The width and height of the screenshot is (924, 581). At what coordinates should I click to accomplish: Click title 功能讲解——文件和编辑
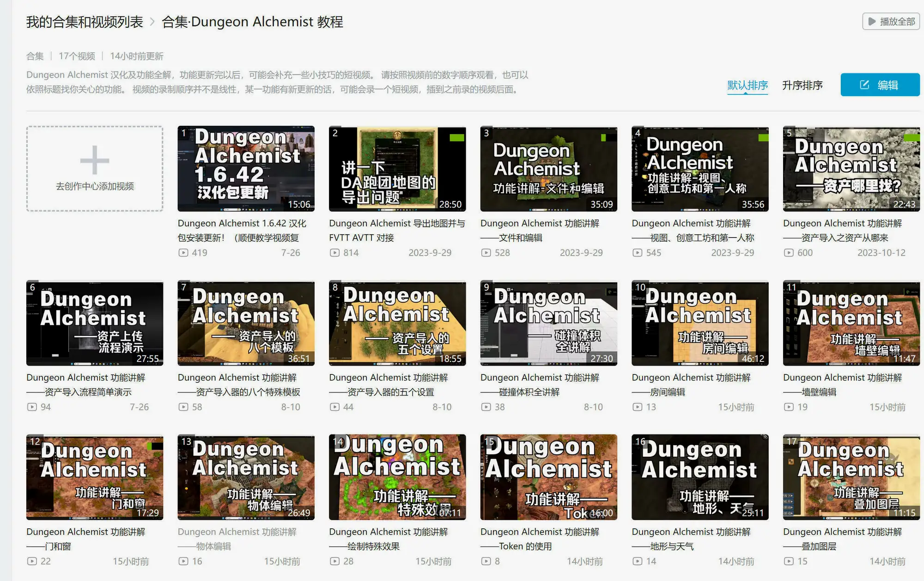pos(540,231)
